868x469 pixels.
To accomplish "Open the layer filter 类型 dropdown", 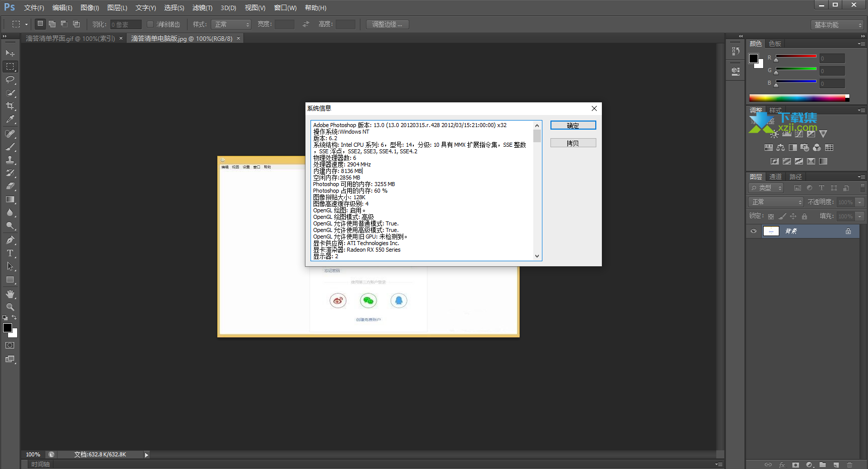I will 766,188.
